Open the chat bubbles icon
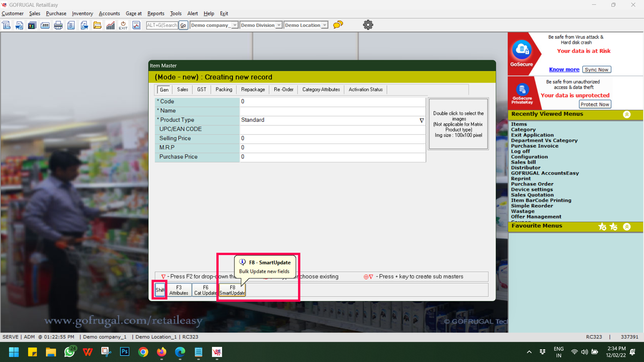Image resolution: width=644 pixels, height=362 pixels. point(338,25)
